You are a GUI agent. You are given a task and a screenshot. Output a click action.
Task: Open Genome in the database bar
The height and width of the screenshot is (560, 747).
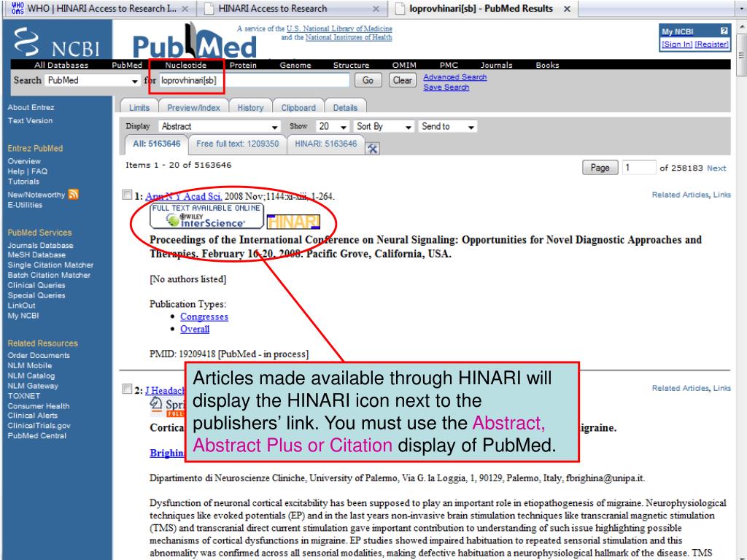[x=295, y=65]
